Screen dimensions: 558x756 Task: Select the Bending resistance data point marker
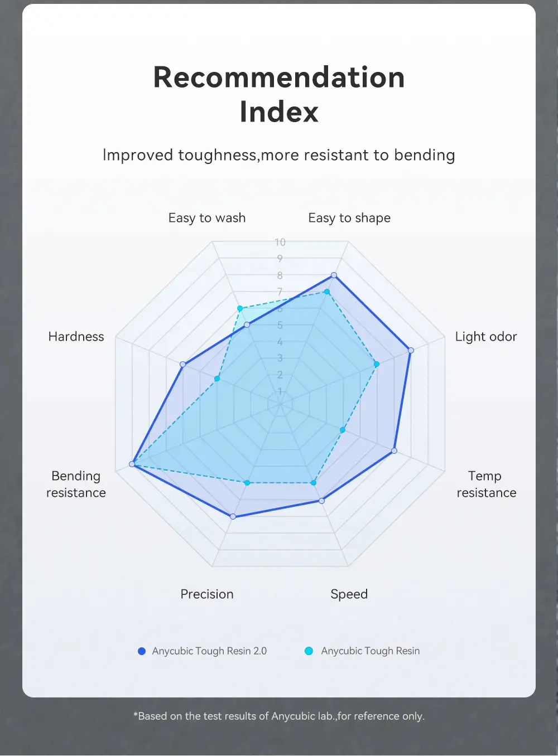pyautogui.click(x=132, y=464)
